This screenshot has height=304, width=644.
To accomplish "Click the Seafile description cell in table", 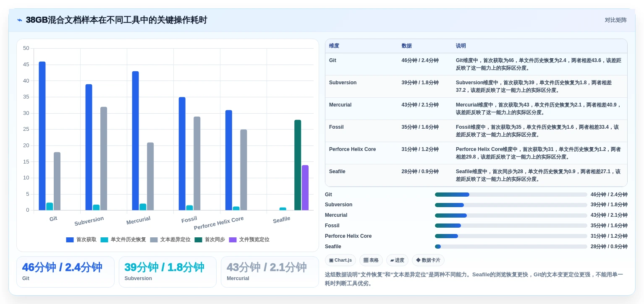I will tap(539, 175).
